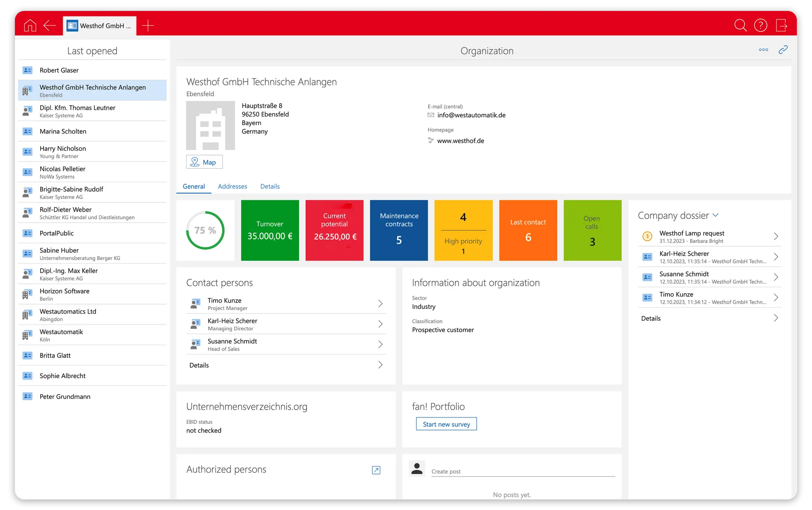Switch to the Addresses tab
This screenshot has height=510, width=812.
[x=232, y=186]
